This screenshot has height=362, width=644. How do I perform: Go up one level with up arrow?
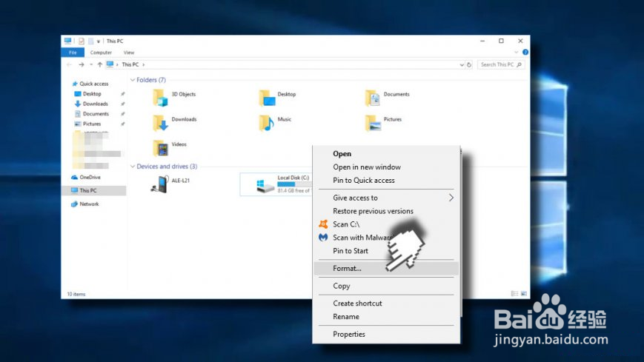pyautogui.click(x=100, y=64)
